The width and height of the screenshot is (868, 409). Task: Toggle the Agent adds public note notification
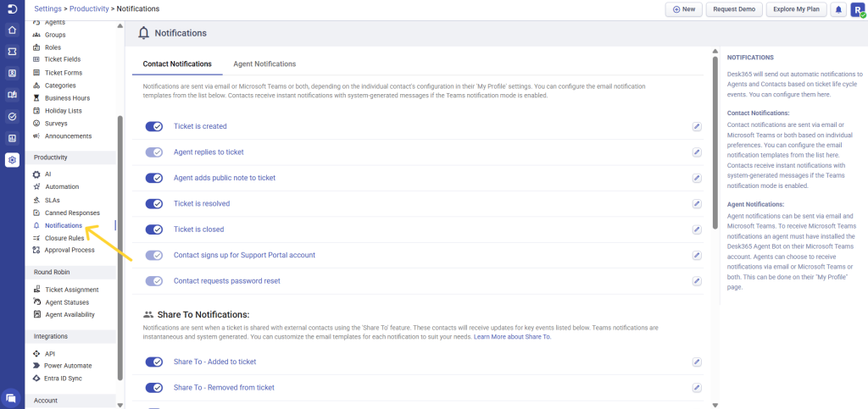tap(154, 178)
